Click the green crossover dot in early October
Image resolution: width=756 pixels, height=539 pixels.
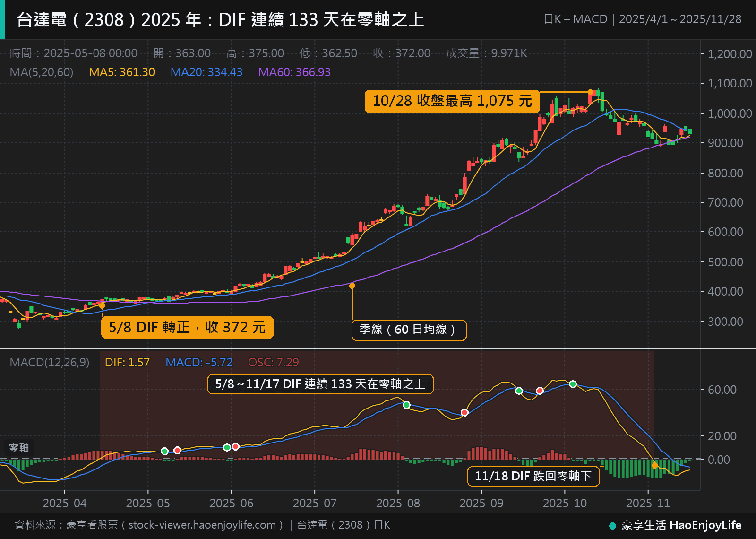[573, 384]
